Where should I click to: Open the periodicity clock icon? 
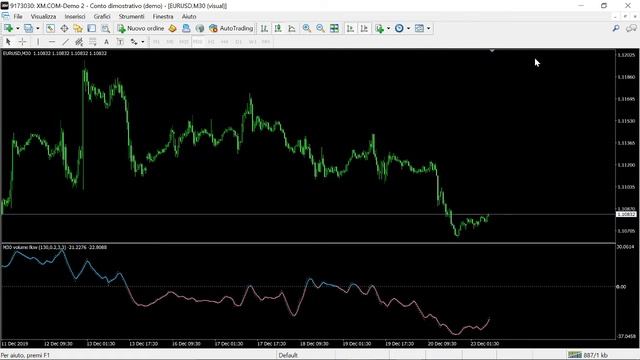pyautogui.click(x=399, y=28)
